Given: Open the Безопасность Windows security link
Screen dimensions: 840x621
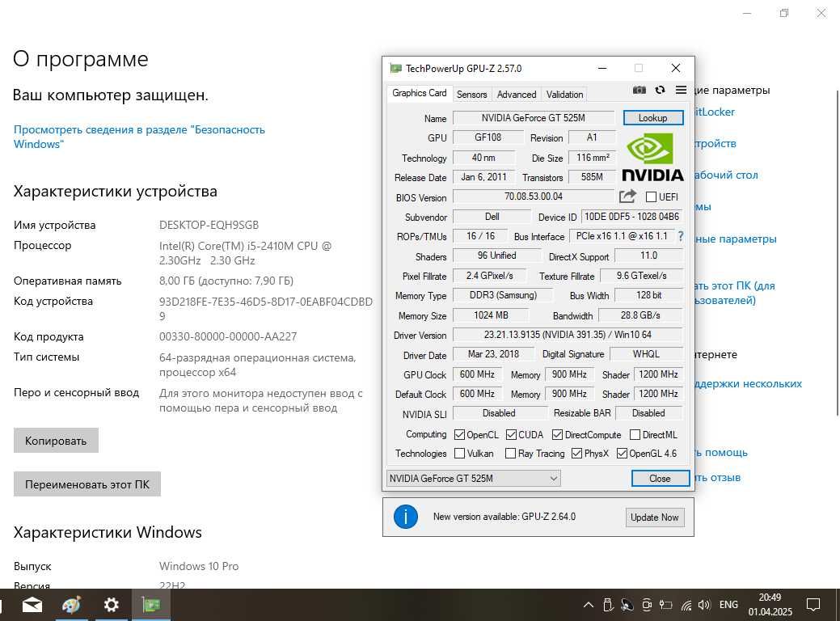Looking at the screenshot, I should coord(139,137).
